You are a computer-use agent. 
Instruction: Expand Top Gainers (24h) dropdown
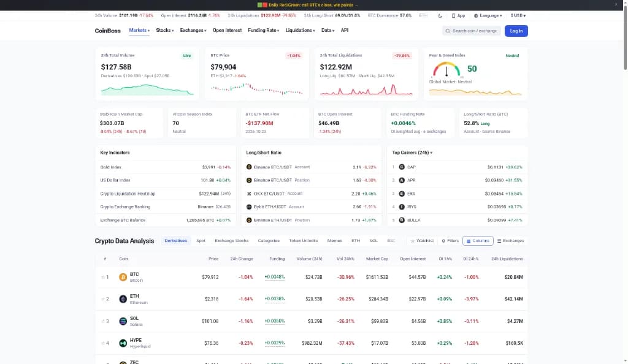tap(412, 153)
